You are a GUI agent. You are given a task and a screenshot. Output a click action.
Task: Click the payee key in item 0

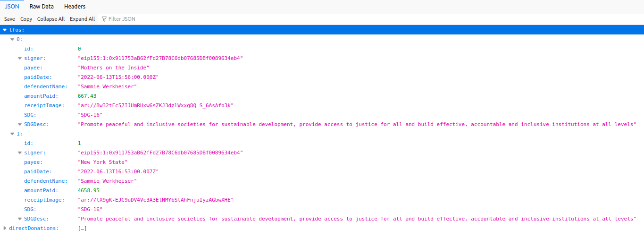(x=33, y=68)
